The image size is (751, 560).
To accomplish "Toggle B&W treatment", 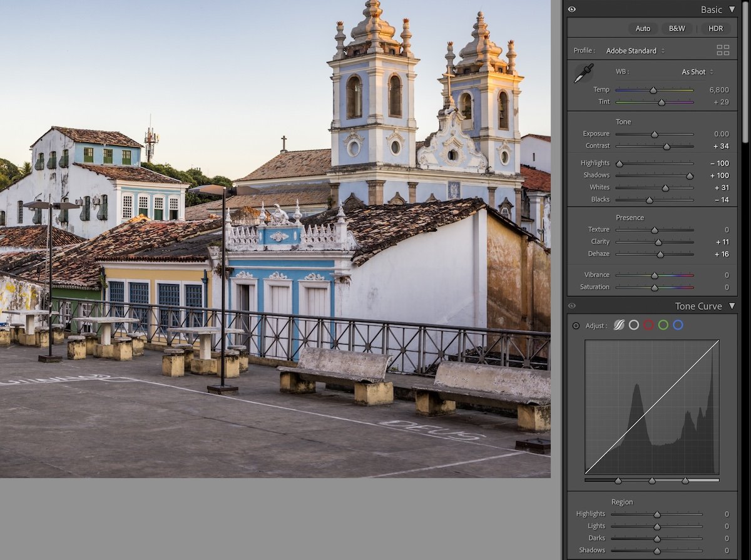I will [677, 28].
